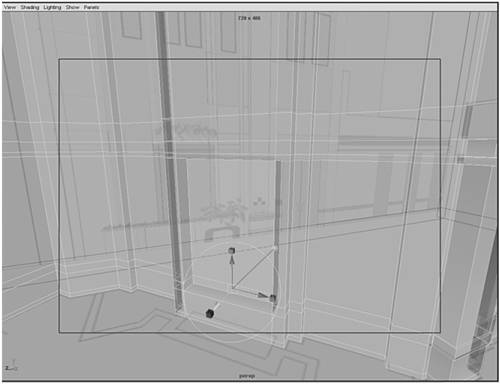Select the right-pointing axis arrow
This screenshot has width=500, height=384.
point(262,295)
